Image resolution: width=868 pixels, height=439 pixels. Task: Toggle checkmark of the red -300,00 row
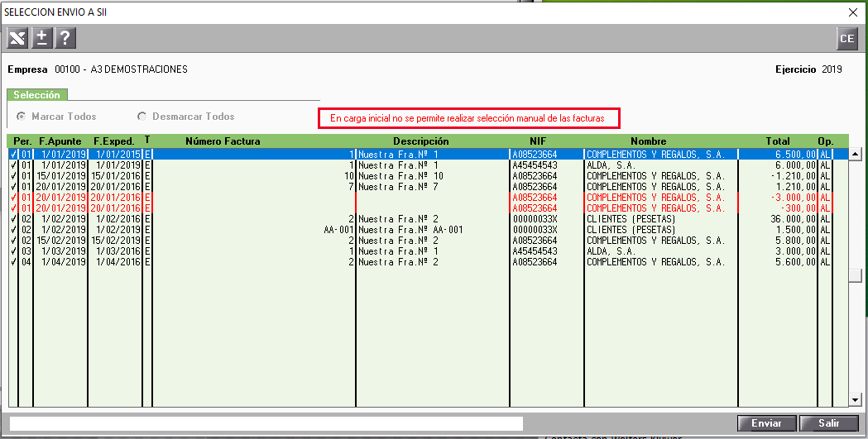point(13,208)
